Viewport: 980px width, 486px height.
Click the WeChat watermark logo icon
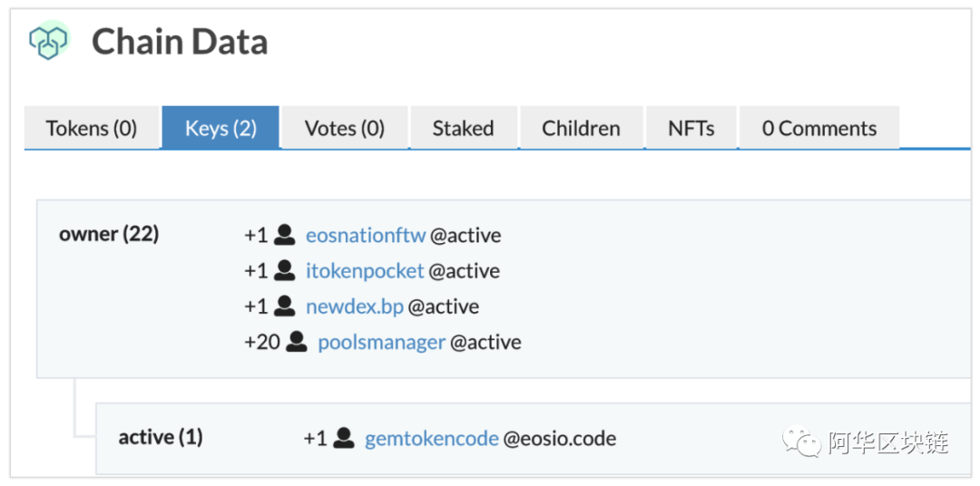(803, 442)
